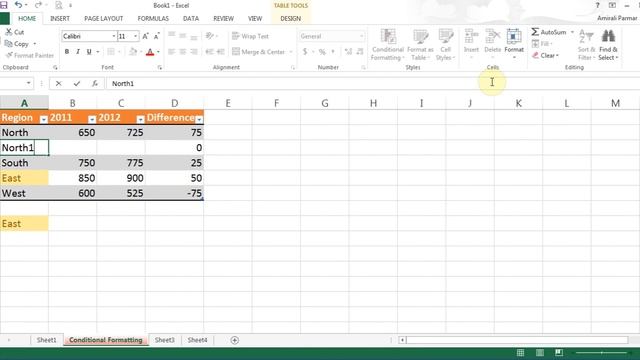This screenshot has width=640, height=360.
Task: Open the REVIEW tab
Action: coord(224,19)
